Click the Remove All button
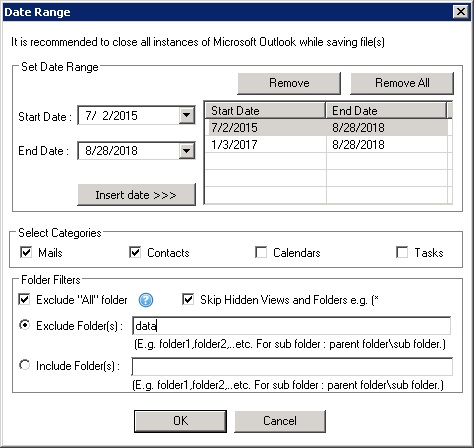 pos(402,83)
